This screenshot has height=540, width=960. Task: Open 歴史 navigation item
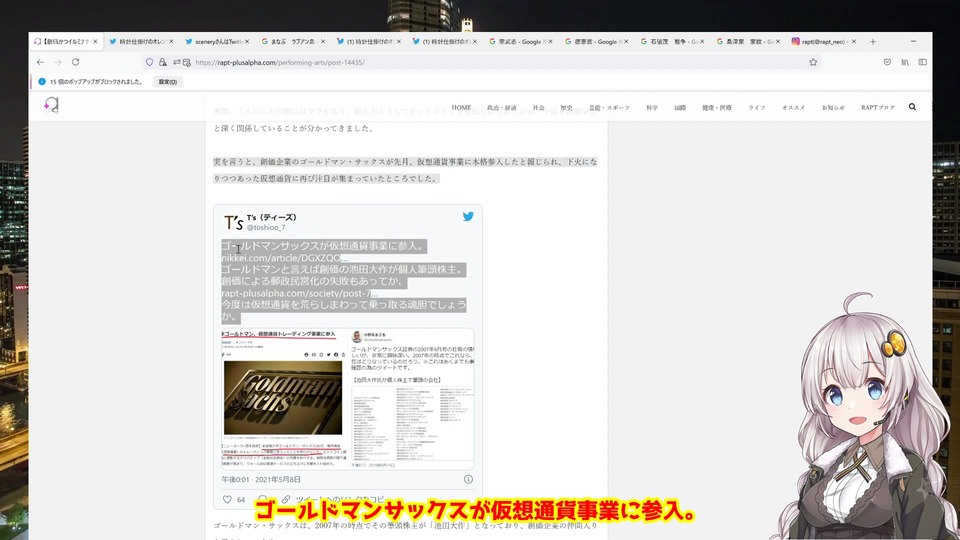566,107
